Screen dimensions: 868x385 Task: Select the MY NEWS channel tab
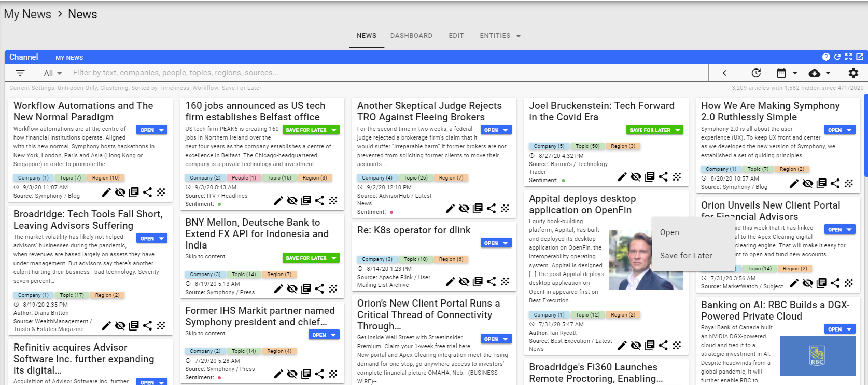69,58
